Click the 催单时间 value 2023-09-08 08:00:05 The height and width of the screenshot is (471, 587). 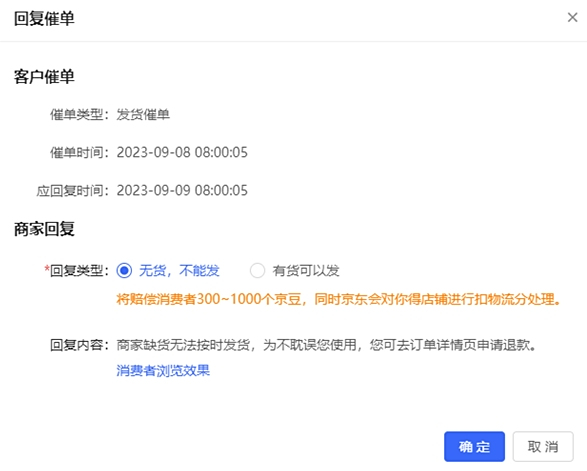pyautogui.click(x=182, y=152)
